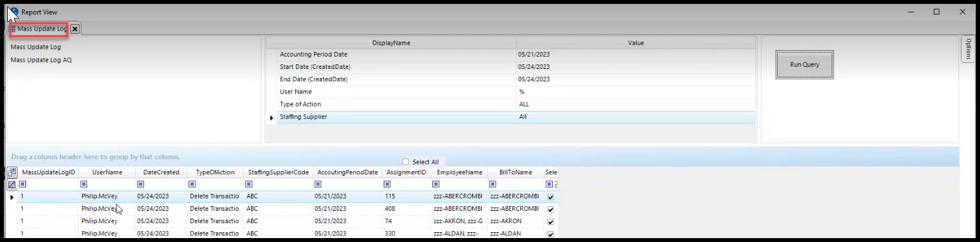Edit Type of Action value ALL

click(636, 104)
